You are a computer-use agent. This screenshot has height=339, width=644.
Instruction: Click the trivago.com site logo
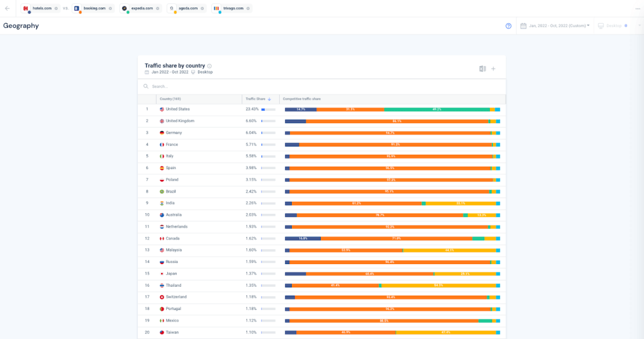click(216, 8)
